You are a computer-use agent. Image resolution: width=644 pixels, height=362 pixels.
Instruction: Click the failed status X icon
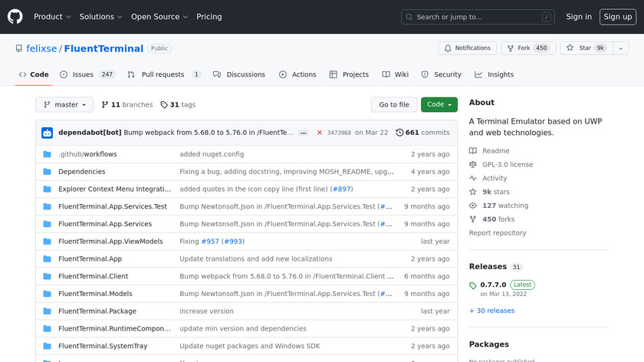pyautogui.click(x=320, y=133)
